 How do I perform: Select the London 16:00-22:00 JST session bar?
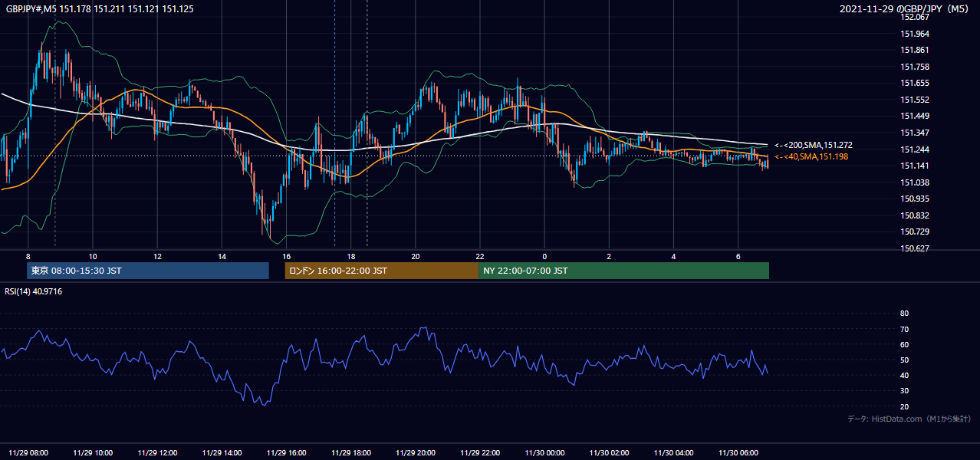pos(382,271)
